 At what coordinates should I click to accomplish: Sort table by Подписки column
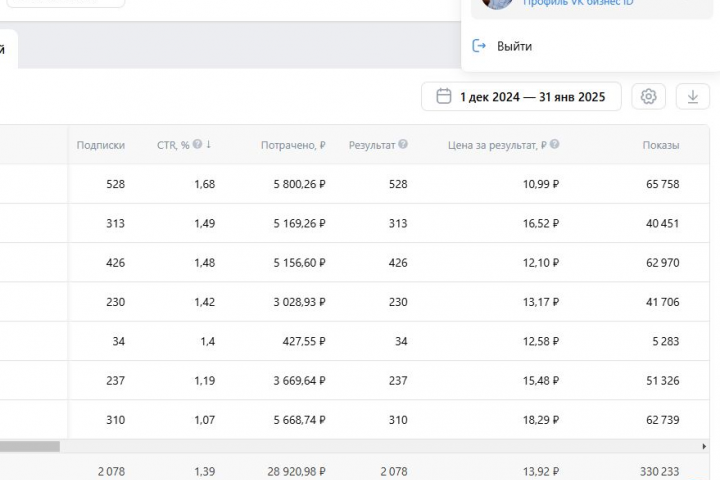point(101,145)
